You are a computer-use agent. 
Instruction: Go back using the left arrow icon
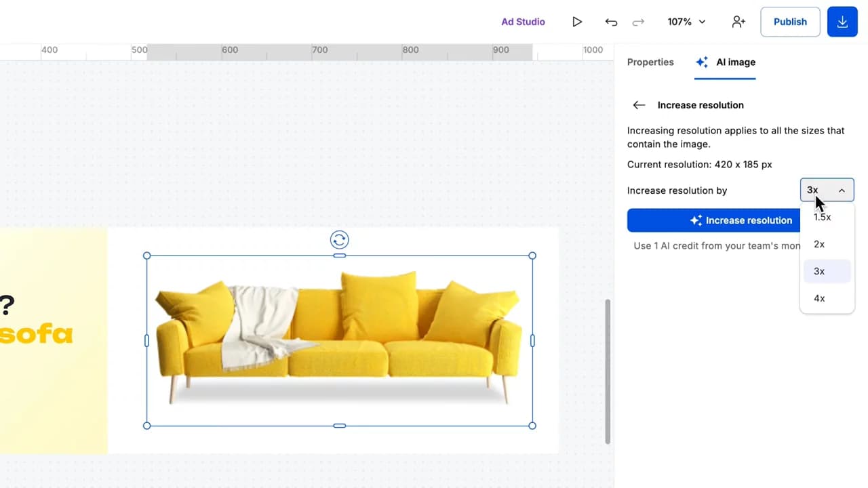pos(638,105)
